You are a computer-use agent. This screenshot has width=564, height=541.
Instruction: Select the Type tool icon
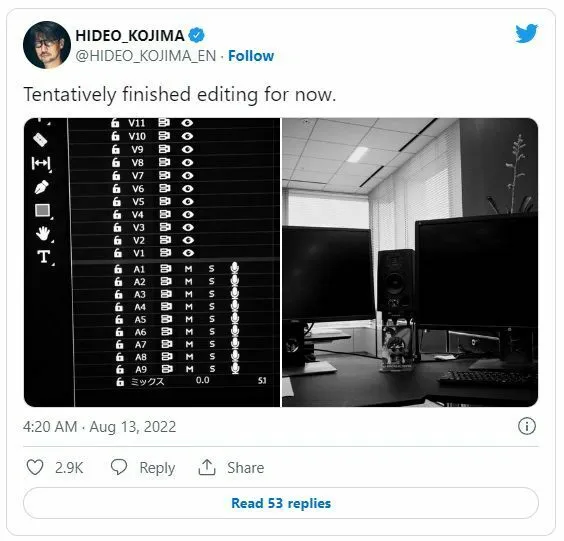(x=44, y=256)
